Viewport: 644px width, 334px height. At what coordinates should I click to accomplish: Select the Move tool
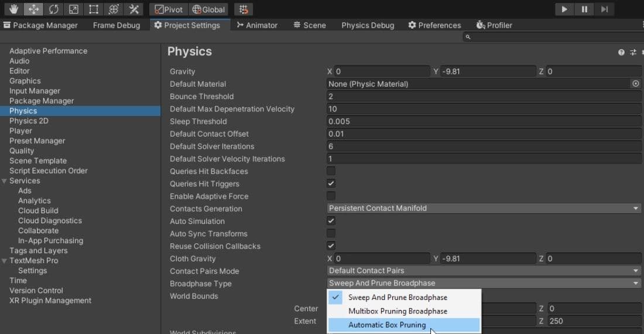tap(34, 9)
